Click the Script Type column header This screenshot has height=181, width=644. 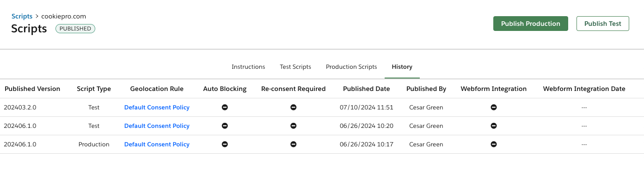pyautogui.click(x=94, y=89)
